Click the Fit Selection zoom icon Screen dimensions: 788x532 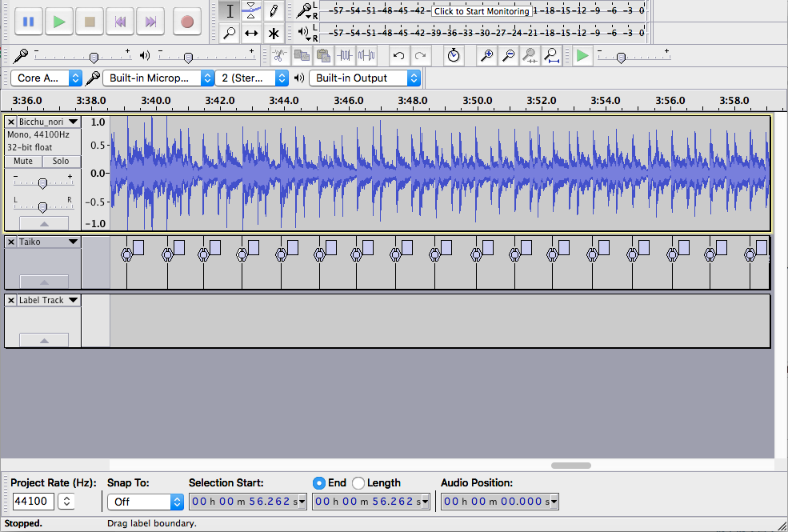530,55
